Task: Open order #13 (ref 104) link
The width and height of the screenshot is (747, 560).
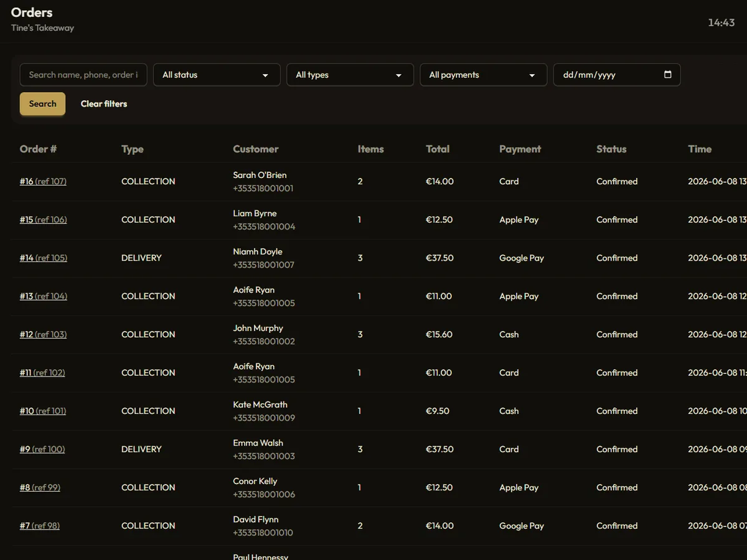Action: pos(44,296)
